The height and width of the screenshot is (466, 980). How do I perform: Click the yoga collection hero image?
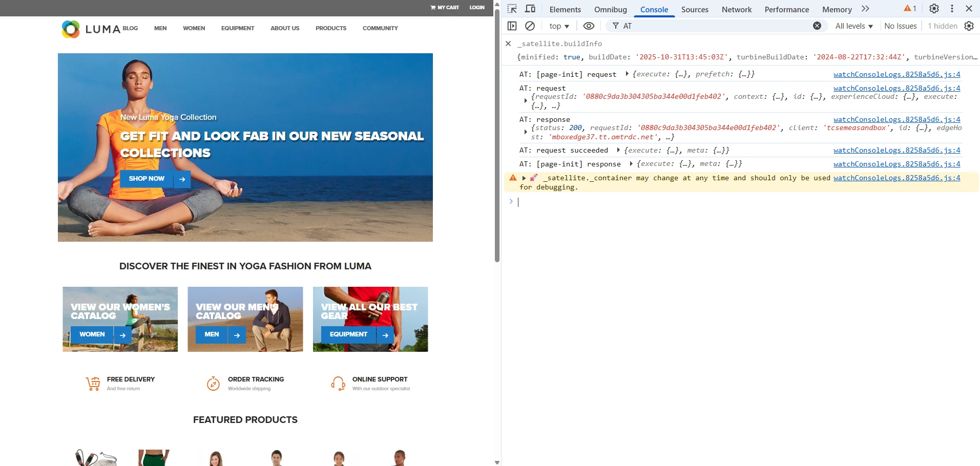(245, 147)
